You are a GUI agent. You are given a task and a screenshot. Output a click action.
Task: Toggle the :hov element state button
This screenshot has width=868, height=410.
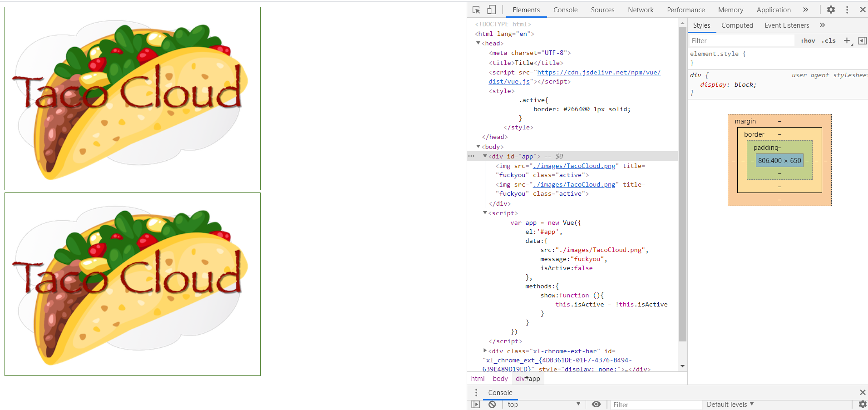tap(808, 40)
